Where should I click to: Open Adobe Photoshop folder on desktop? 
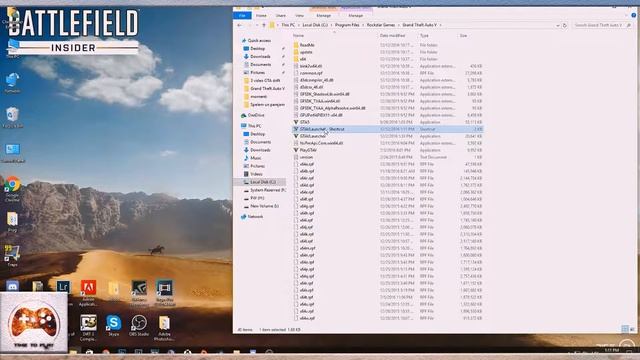[164, 327]
